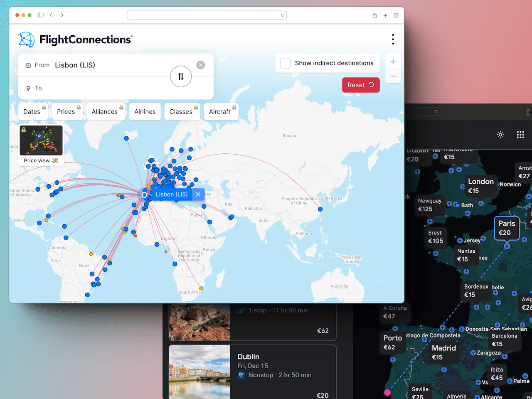Select the Lisbon (LIS) map label
The height and width of the screenshot is (399, 532).
pyautogui.click(x=172, y=194)
